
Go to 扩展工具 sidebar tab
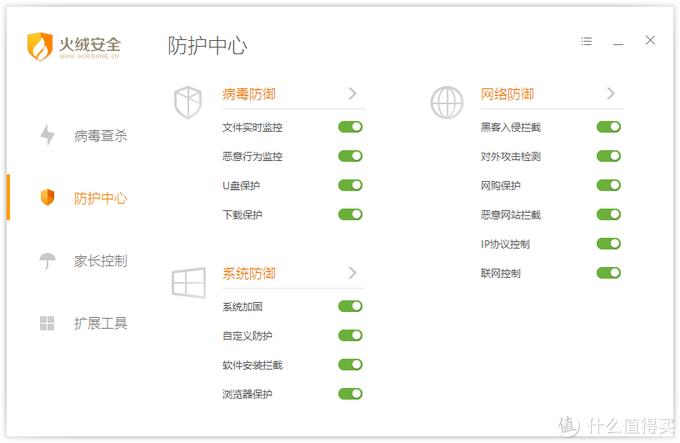click(x=101, y=323)
